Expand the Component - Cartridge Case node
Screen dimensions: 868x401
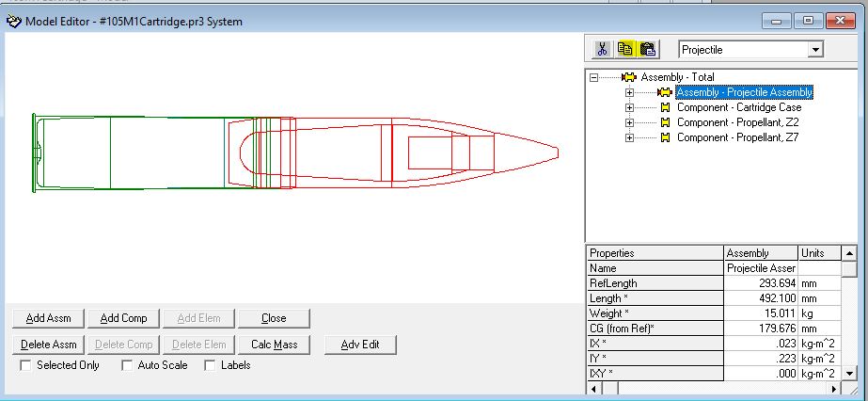coord(629,107)
